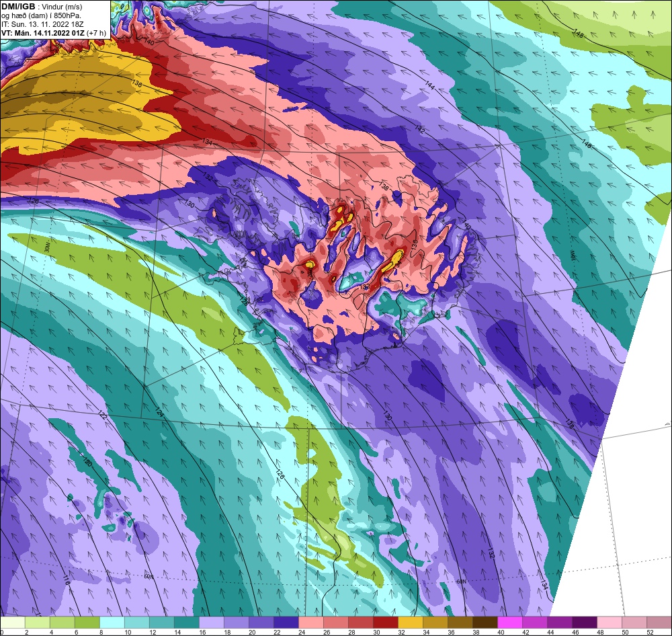Click legend scale value "24"
Viewport: 672px width, 636px height.
[302, 632]
